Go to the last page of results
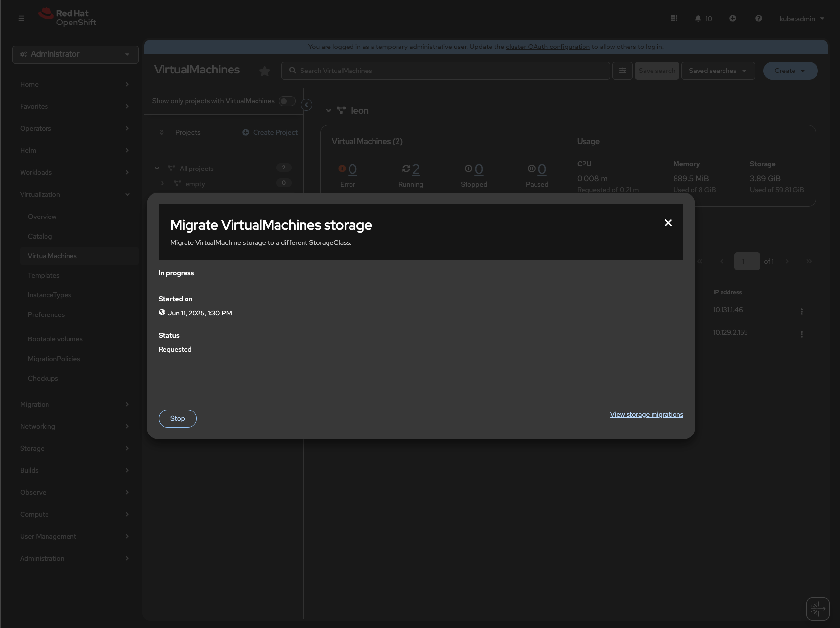 pos(809,261)
